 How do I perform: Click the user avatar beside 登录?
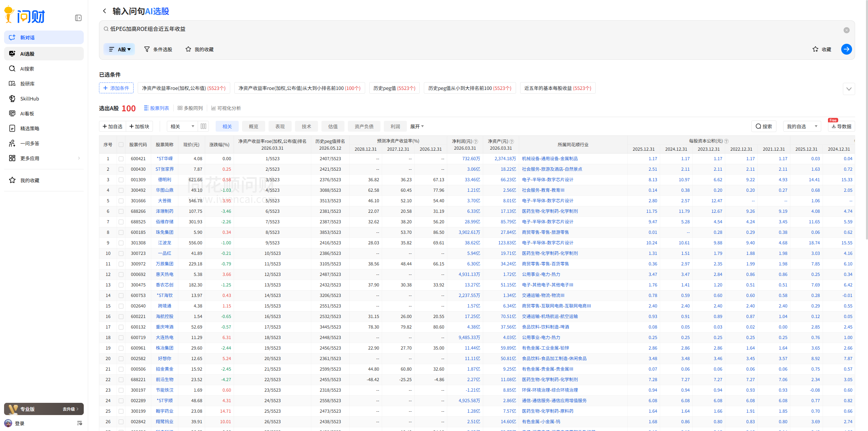8,423
